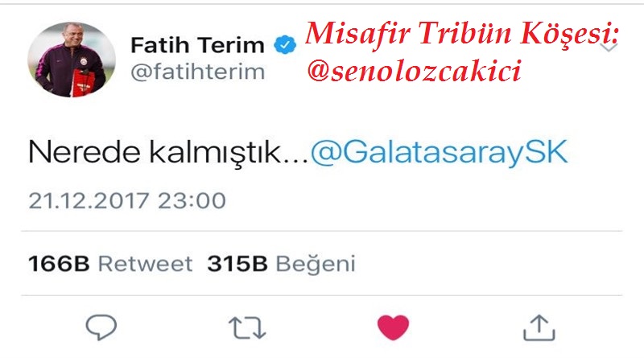Open Fatih Terim's profile photo
644x358 pixels.
point(72,60)
